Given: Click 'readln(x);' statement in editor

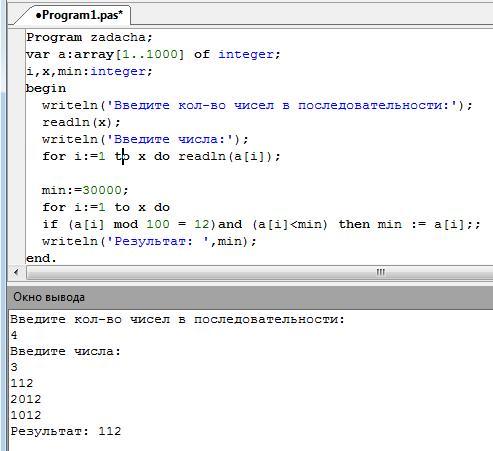Looking at the screenshot, I should click(x=81, y=122).
